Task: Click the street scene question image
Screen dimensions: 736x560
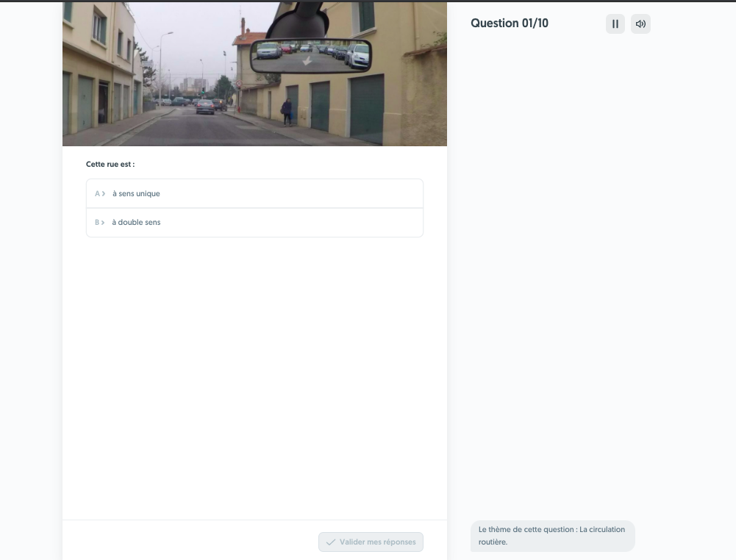Action: tap(254, 73)
